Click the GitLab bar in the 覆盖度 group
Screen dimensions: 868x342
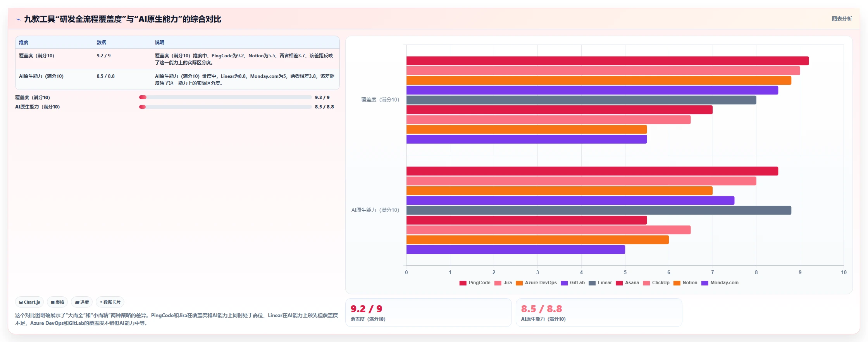[x=592, y=90]
